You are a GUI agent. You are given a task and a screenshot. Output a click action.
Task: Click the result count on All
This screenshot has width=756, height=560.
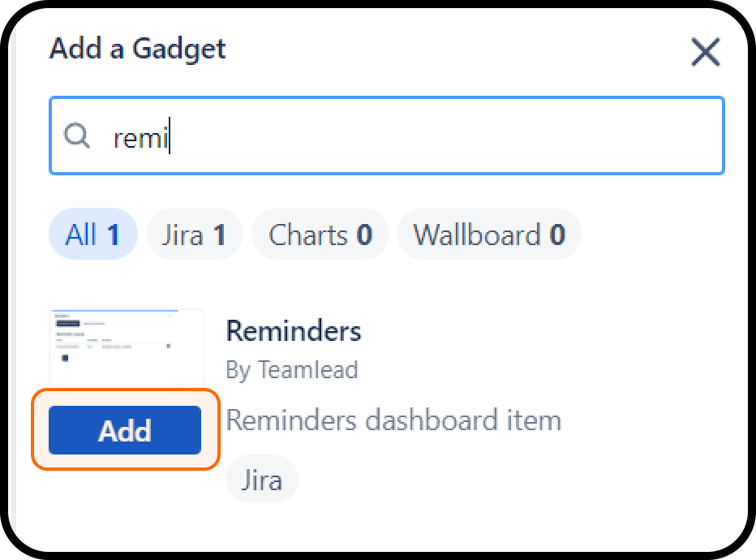click(113, 235)
